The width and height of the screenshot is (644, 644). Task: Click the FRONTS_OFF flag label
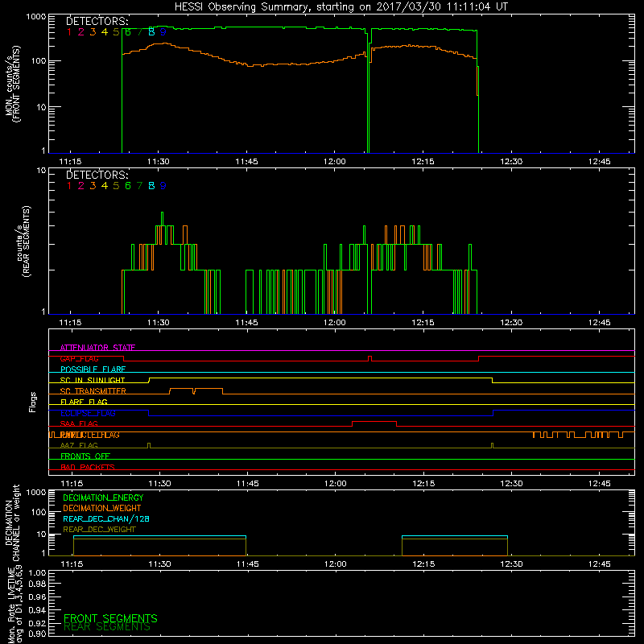point(85,456)
